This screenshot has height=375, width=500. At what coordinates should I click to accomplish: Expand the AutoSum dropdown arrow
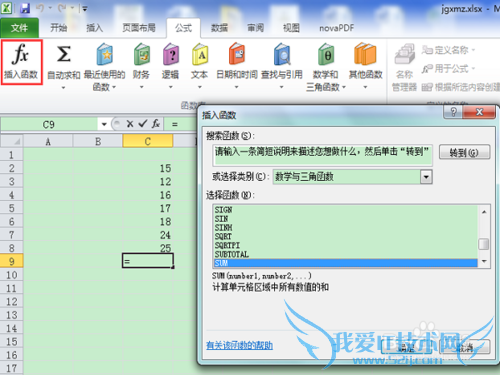point(63,87)
